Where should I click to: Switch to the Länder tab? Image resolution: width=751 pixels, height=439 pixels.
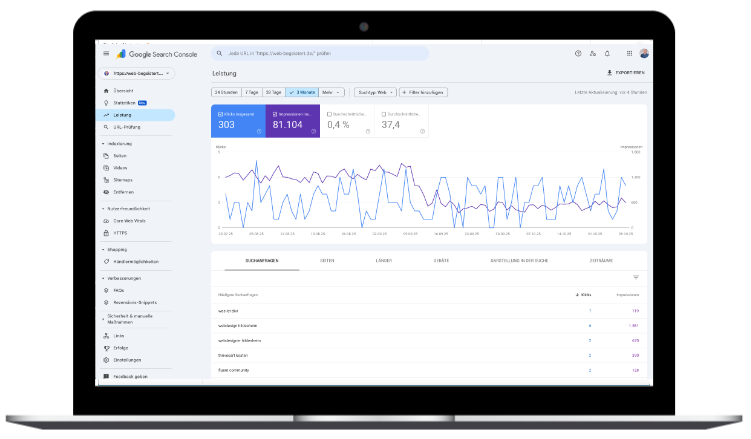tap(384, 260)
